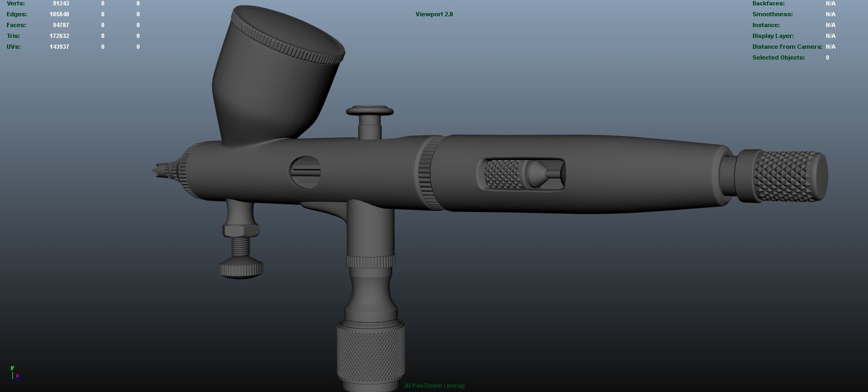Select the small adjustment screw knob

tap(241, 269)
